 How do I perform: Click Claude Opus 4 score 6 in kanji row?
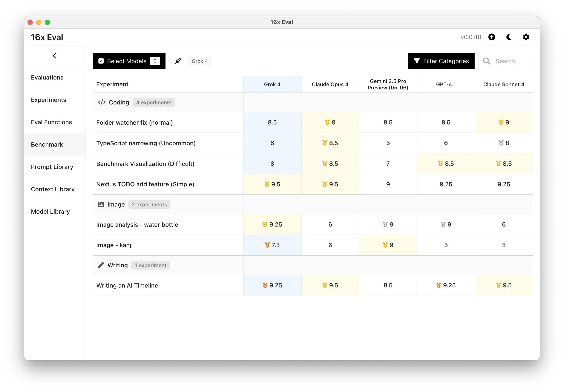click(330, 245)
